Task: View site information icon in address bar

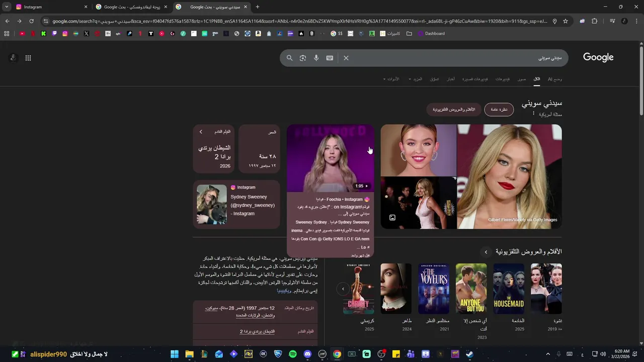Action: coord(46,21)
